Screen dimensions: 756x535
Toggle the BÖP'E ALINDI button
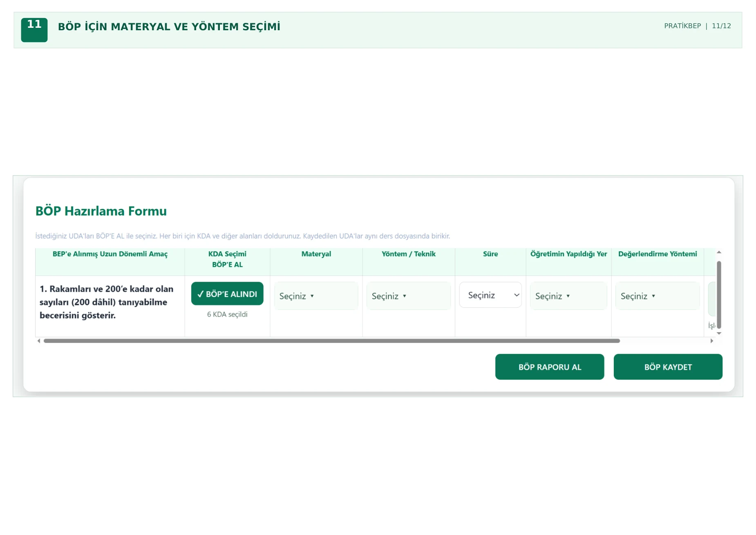pyautogui.click(x=227, y=293)
